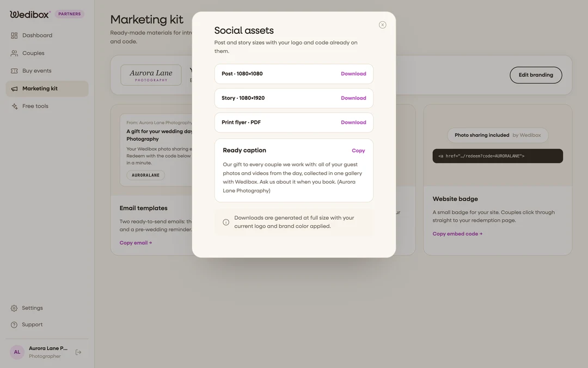Click the Dashboard grid icon
This screenshot has width=588, height=368.
14,35
